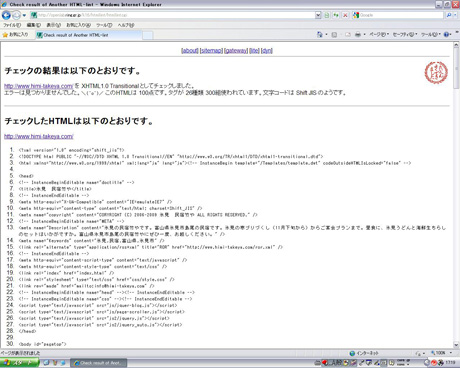Open the Check result taskbar button

pyautogui.click(x=99, y=363)
